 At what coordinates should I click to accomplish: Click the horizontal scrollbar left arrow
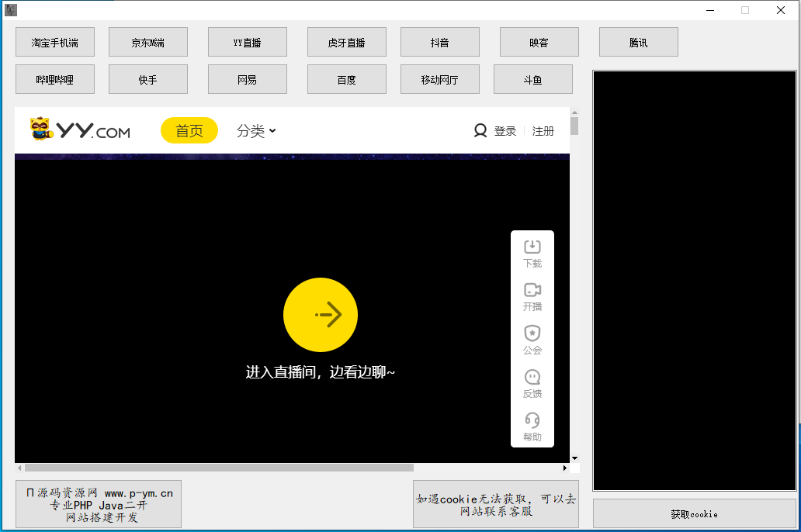click(x=19, y=468)
